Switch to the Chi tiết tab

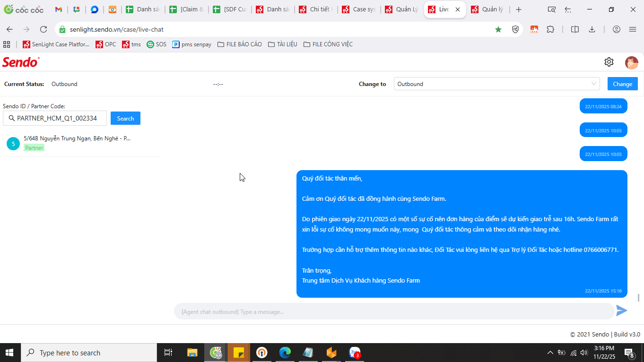coord(315,9)
